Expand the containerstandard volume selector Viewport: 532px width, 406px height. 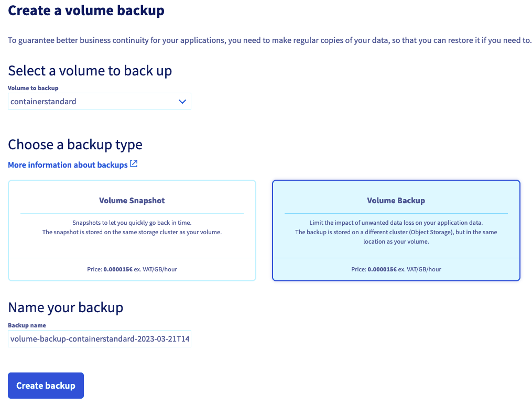100,101
